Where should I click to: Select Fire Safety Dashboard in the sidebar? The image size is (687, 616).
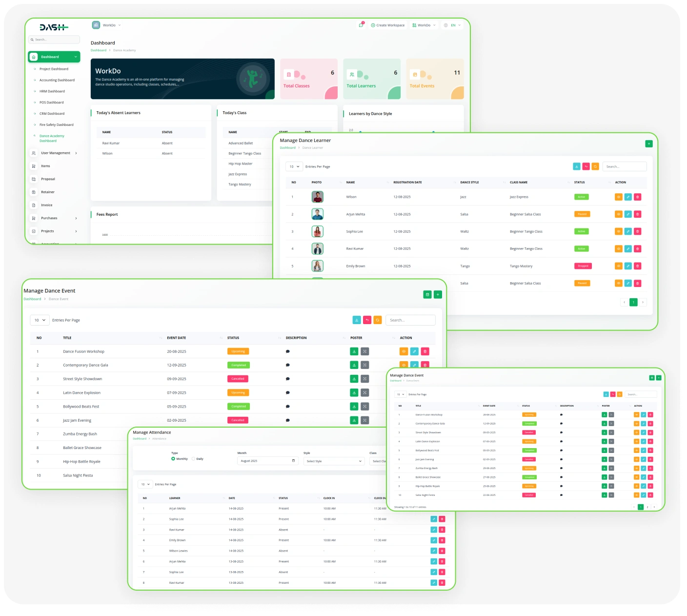(56, 125)
